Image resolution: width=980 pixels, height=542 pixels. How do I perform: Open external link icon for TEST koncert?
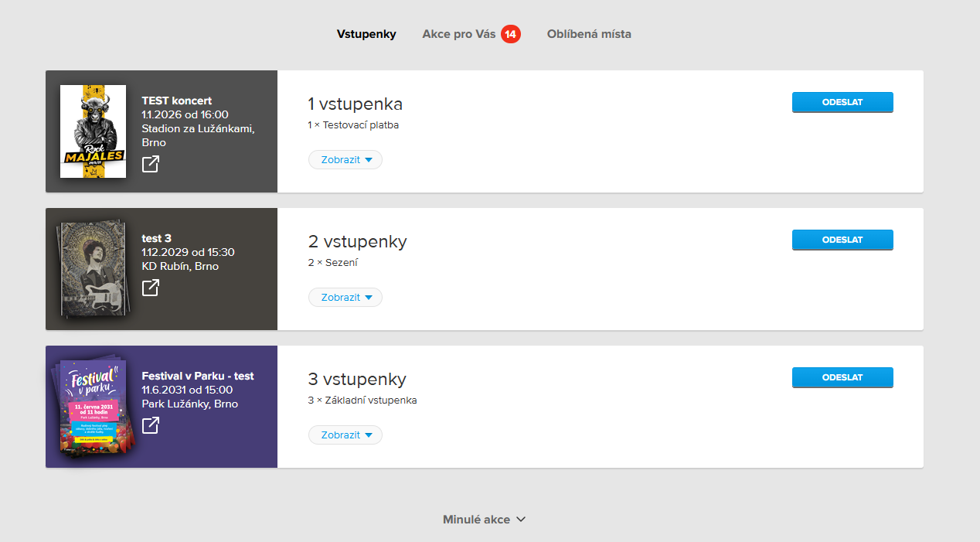click(151, 164)
